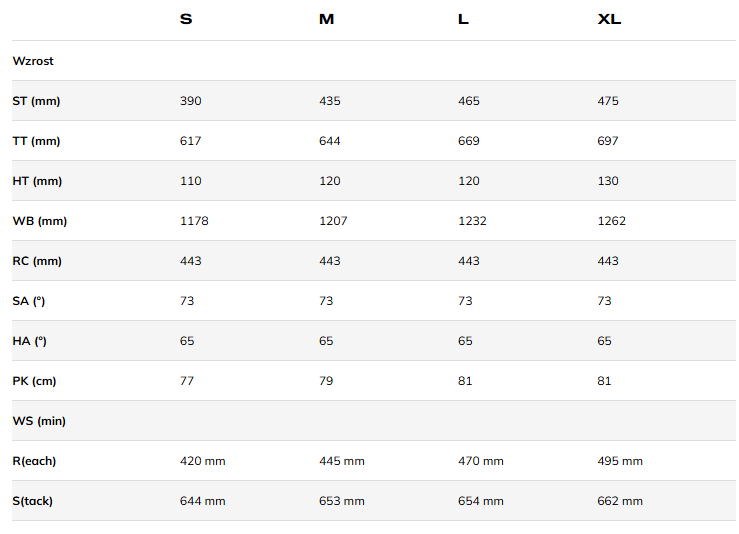The height and width of the screenshot is (534, 739).
Task: Click the S(tack) row label
Action: pyautogui.click(x=33, y=501)
